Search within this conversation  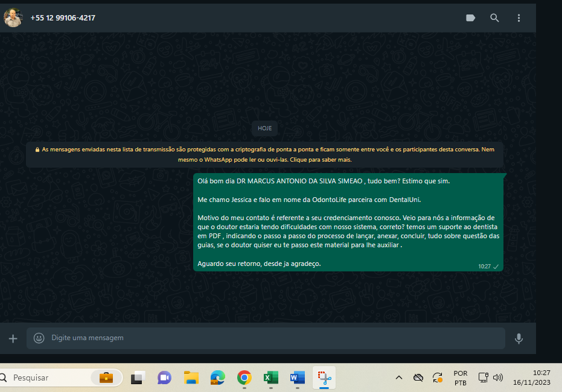494,18
